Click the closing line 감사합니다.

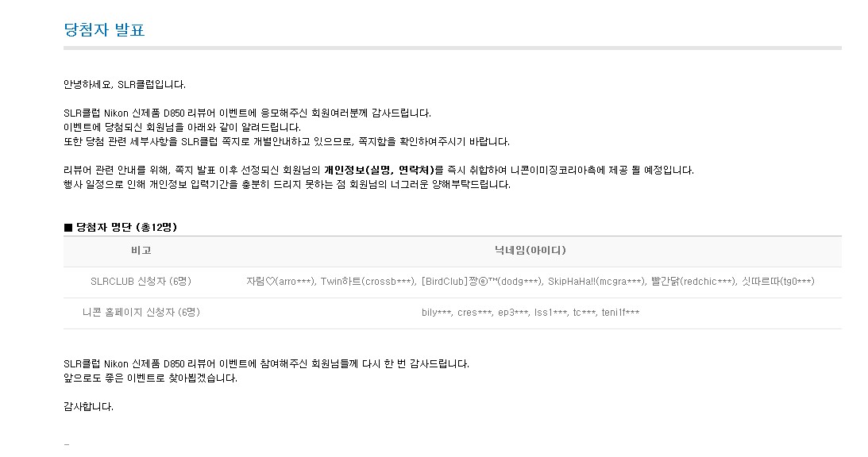click(89, 407)
